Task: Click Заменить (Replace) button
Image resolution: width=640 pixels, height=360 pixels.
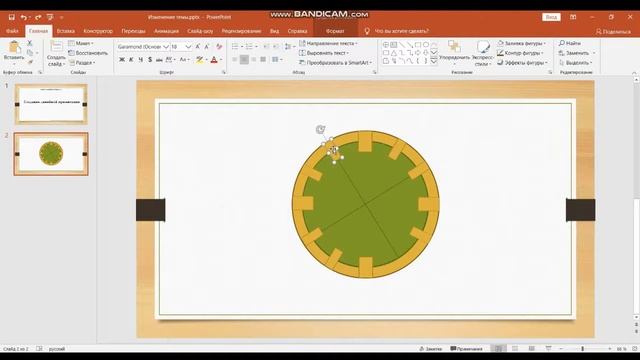Action: tap(577, 53)
